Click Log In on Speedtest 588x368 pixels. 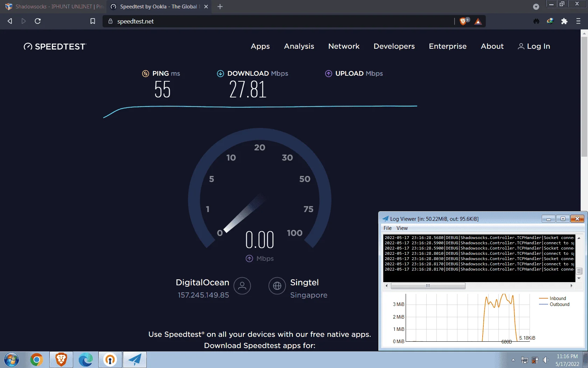click(534, 46)
